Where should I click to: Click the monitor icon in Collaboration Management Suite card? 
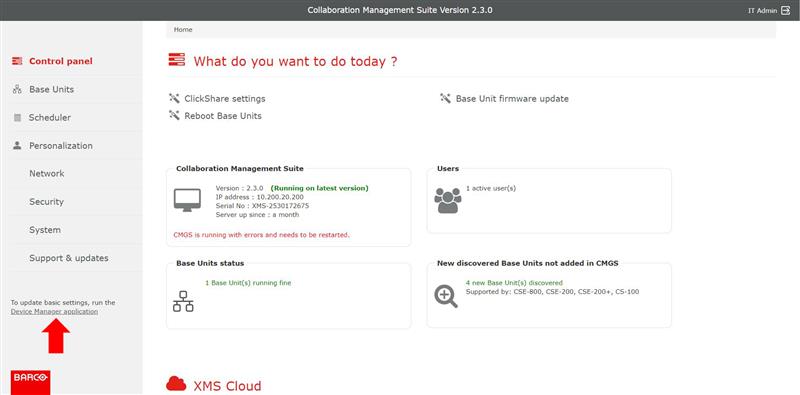click(187, 200)
